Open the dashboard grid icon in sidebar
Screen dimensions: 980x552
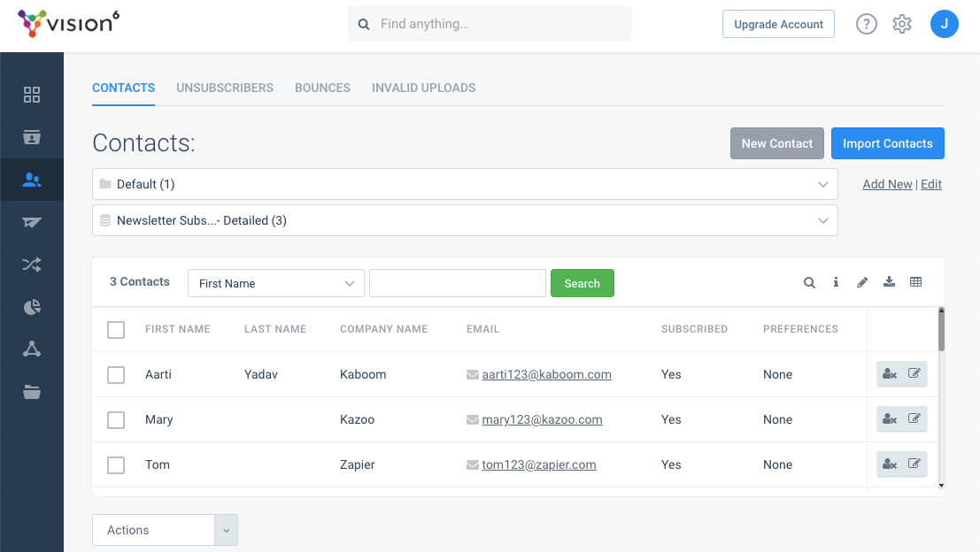pyautogui.click(x=32, y=95)
